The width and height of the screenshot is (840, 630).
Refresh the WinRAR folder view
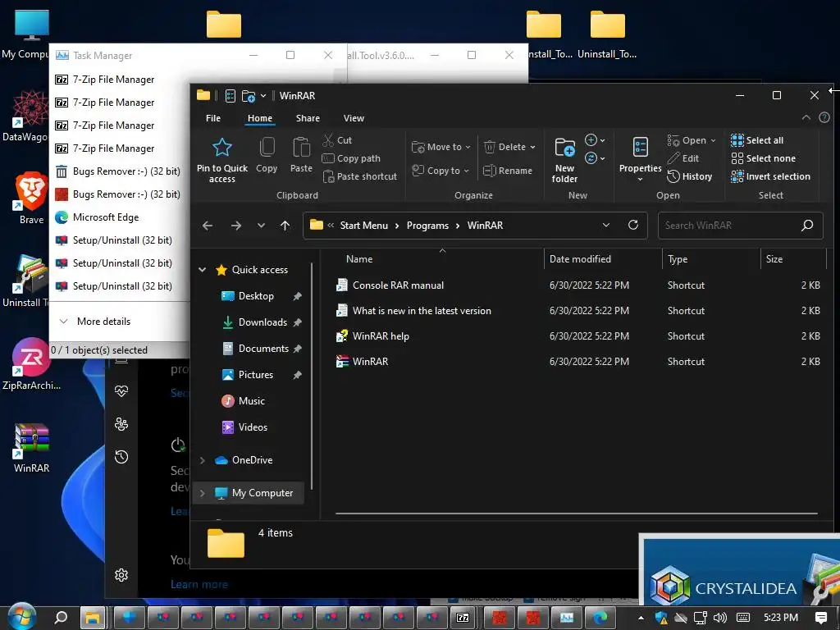pos(633,225)
